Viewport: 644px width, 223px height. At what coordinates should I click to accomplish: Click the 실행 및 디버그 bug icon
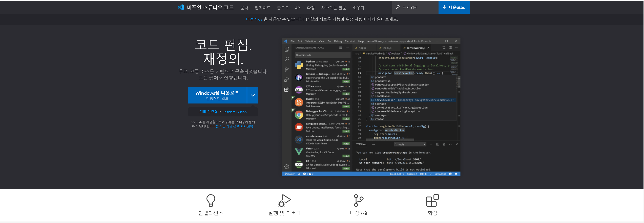284,201
